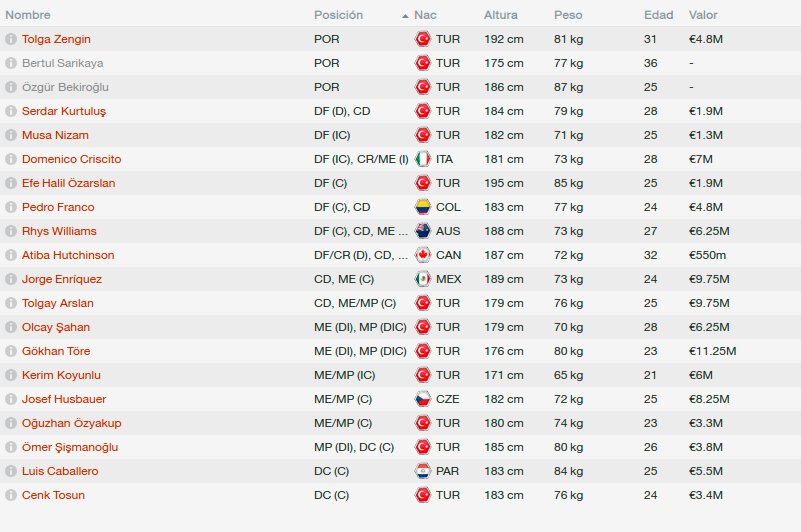The width and height of the screenshot is (801, 532).
Task: Sort by Altura column header
Action: tap(501, 15)
